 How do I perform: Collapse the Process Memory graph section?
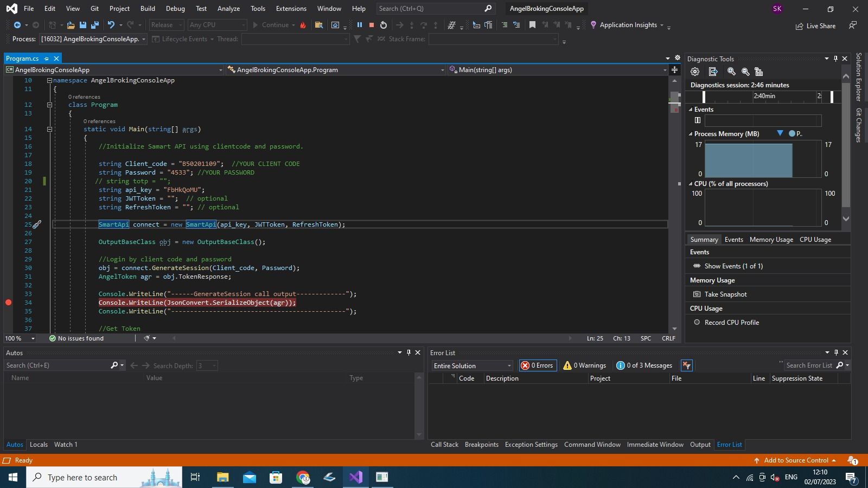(x=691, y=134)
